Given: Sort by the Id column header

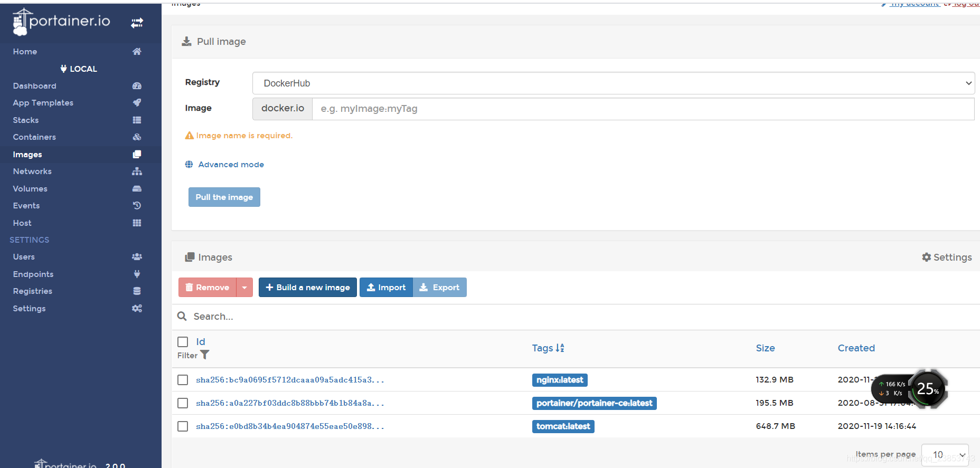Looking at the screenshot, I should (201, 341).
